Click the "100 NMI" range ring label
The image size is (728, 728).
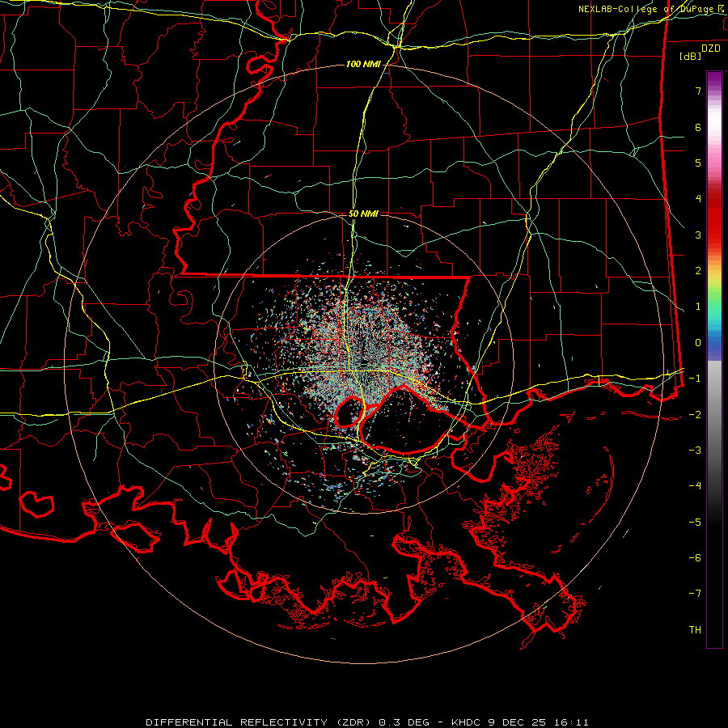point(363,64)
